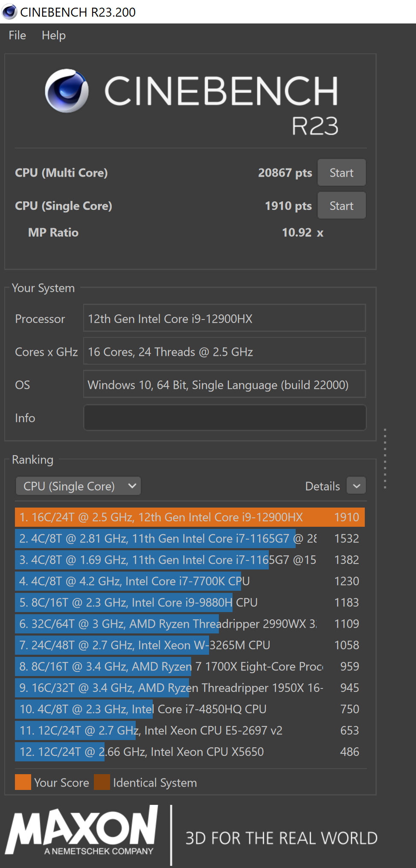Screen dimensions: 416x868
Task: Open the CPU (Single Core) ranking dropdown
Action: pyautogui.click(x=79, y=486)
